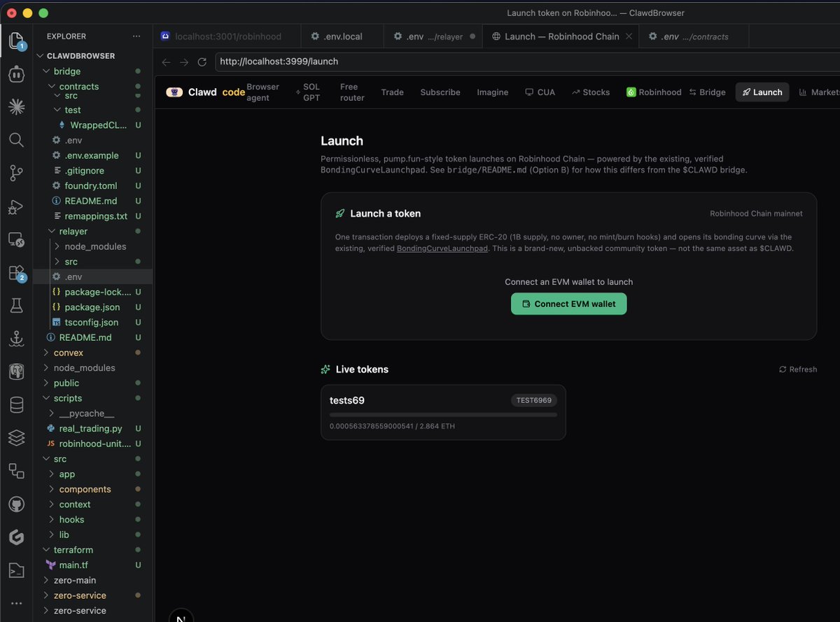Click the tests69 bonding curve progress bar
This screenshot has height=622, width=840.
[x=443, y=415]
